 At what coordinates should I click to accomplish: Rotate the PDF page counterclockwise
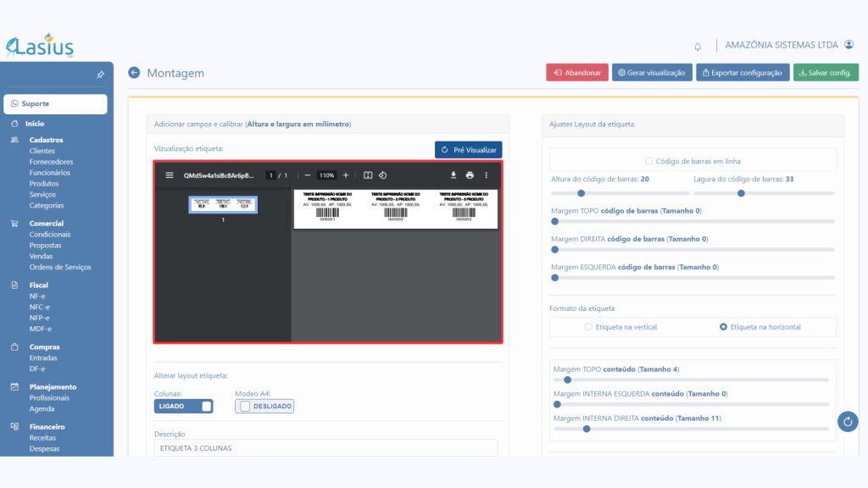[382, 175]
